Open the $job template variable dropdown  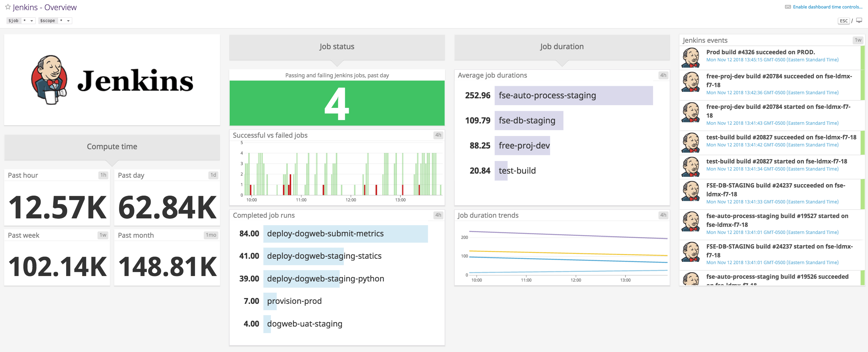[x=28, y=21]
